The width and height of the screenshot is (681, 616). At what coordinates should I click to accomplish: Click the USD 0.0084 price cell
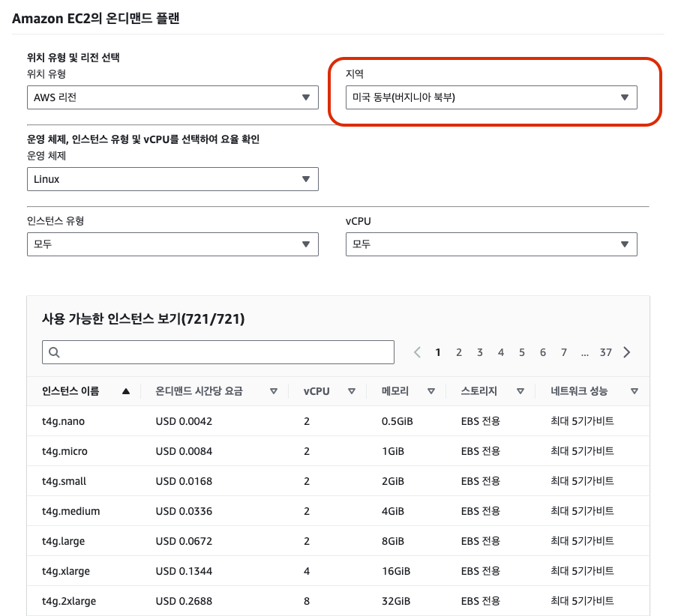184,451
